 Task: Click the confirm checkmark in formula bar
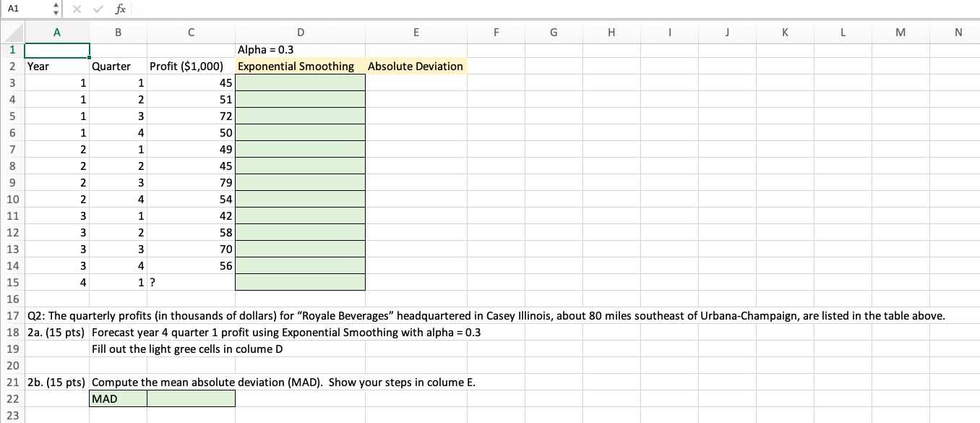(100, 9)
